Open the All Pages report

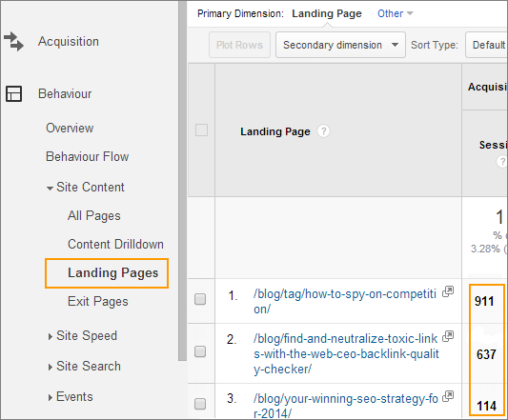pyautogui.click(x=94, y=215)
